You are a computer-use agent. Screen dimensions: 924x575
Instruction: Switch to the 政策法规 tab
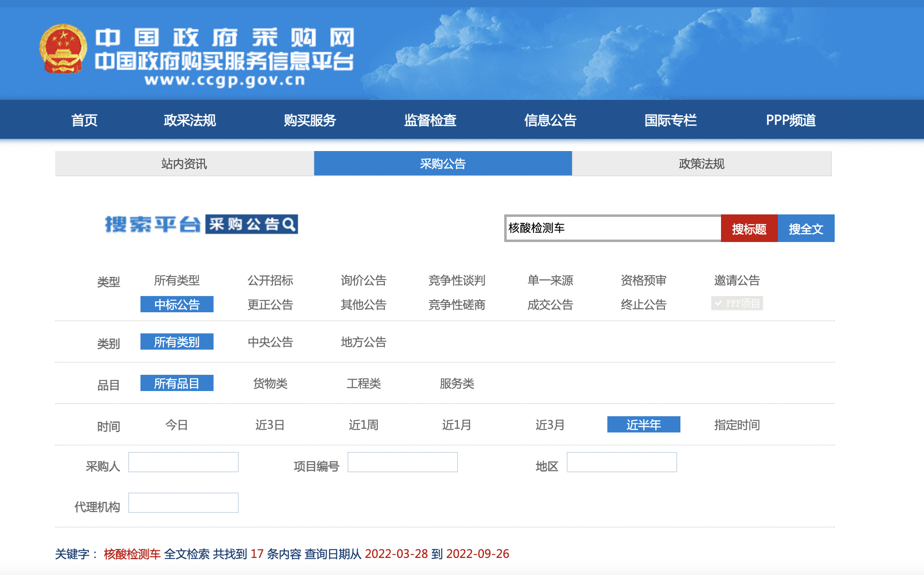pos(701,164)
